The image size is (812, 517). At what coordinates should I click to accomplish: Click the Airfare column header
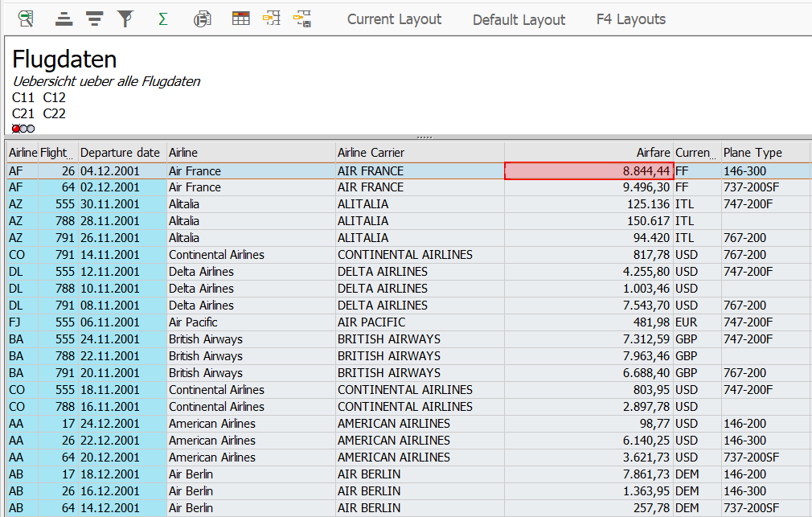(588, 152)
